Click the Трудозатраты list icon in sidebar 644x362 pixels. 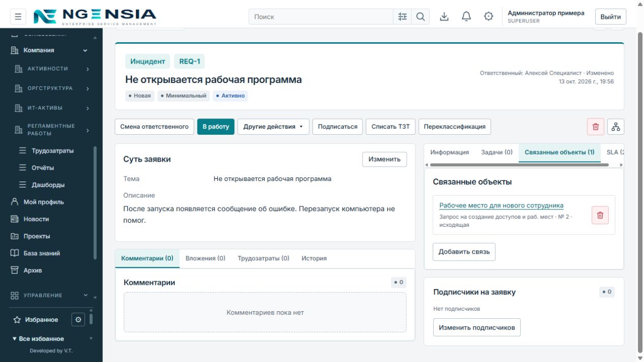point(23,151)
